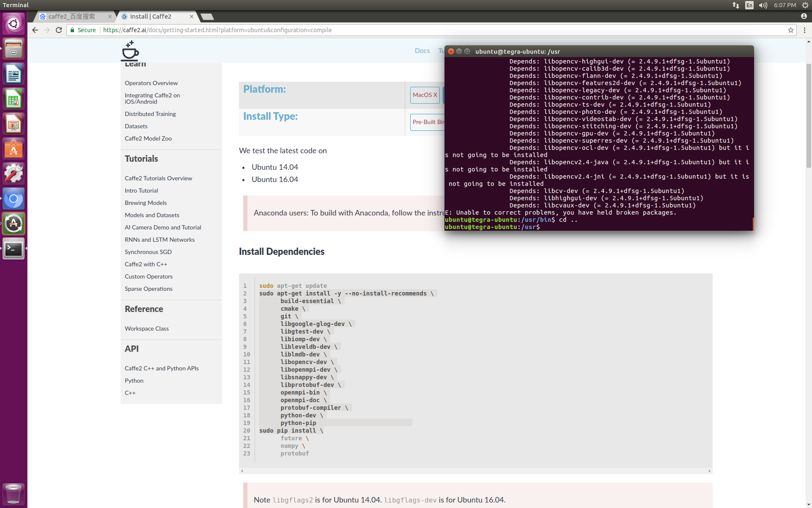
Task: Click terminal prompt line /usr$
Action: tap(492, 227)
